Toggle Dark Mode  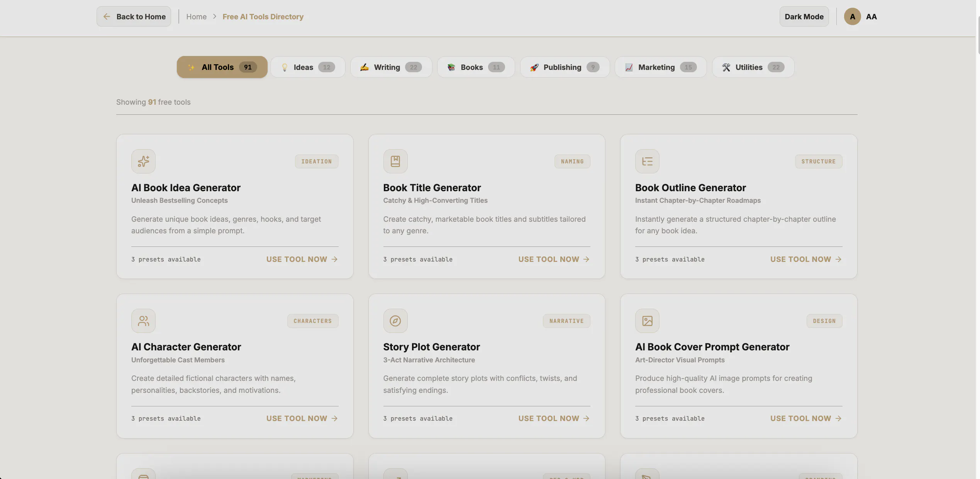(x=804, y=17)
